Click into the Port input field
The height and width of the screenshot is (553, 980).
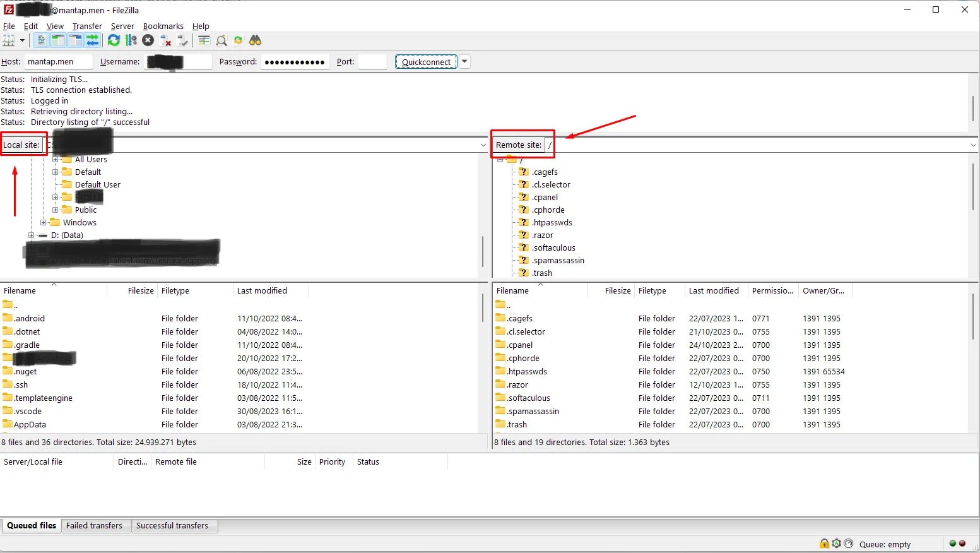click(372, 62)
